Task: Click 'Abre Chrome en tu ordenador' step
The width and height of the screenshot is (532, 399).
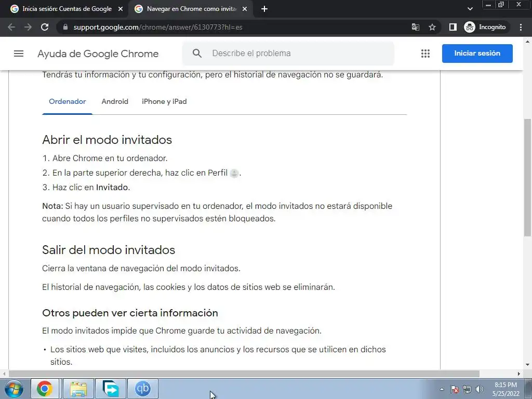Action: click(x=110, y=158)
